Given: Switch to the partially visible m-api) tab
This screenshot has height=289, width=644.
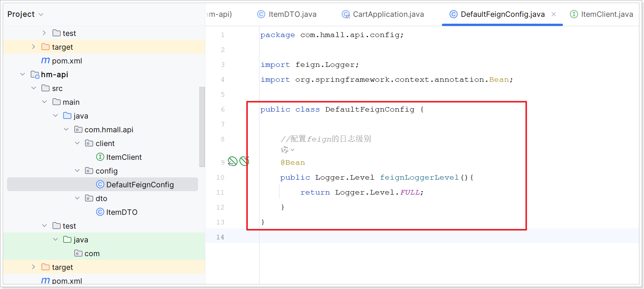Looking at the screenshot, I should coord(220,14).
